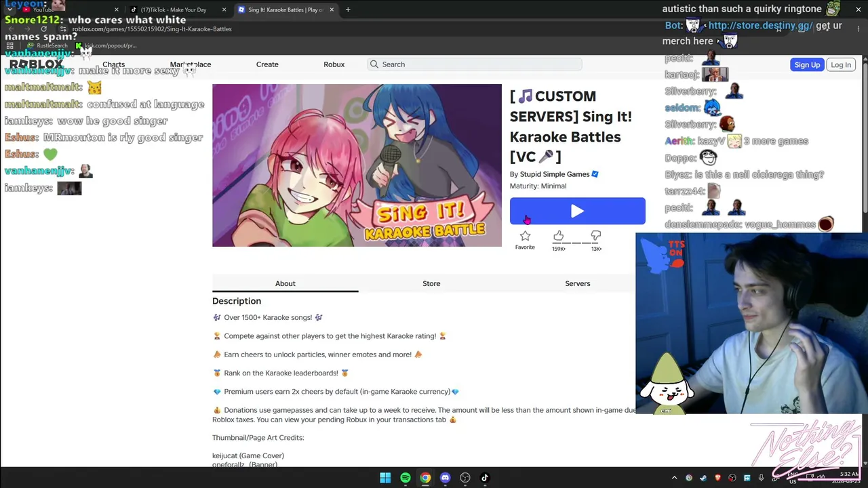Like the game with the thumbs-up icon
The width and height of the screenshot is (868, 488).
(558, 236)
